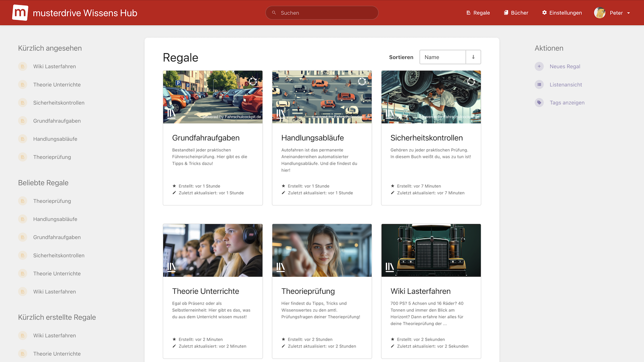Screen dimensions: 644x362
Task: Open the Handlungsabläufe traffic thumbnail image
Action: pos(322,97)
